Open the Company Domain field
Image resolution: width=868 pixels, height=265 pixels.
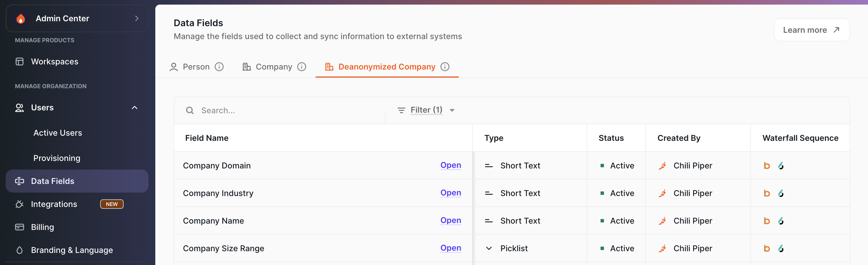[x=450, y=165]
